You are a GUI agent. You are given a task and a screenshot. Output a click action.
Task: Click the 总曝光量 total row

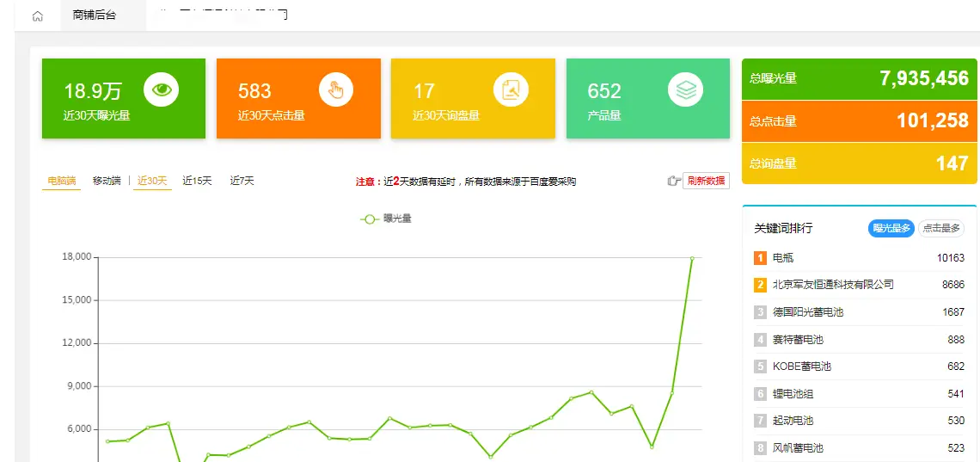coord(860,79)
